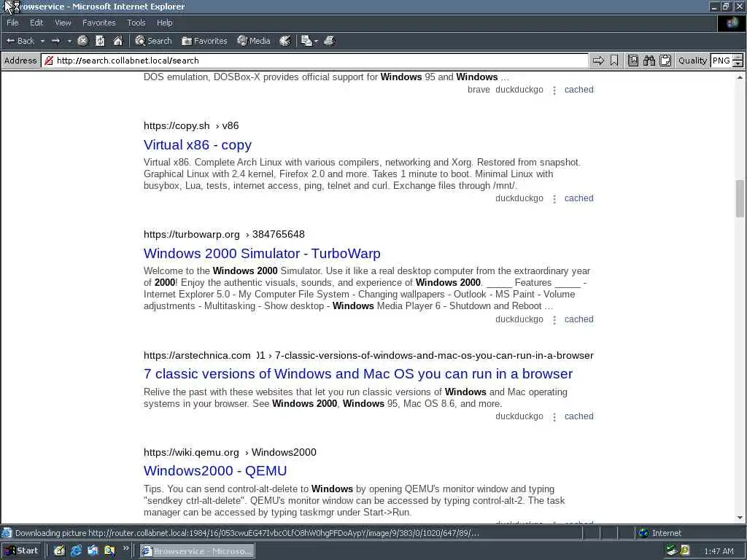Open the View menu

point(63,23)
